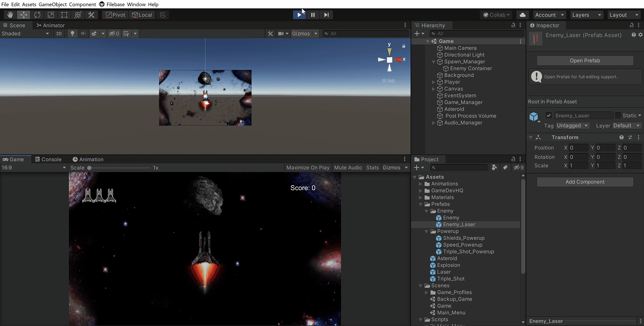Viewport: 644px width, 326px height.
Task: Lock the Hierarchy panel
Action: [513, 25]
